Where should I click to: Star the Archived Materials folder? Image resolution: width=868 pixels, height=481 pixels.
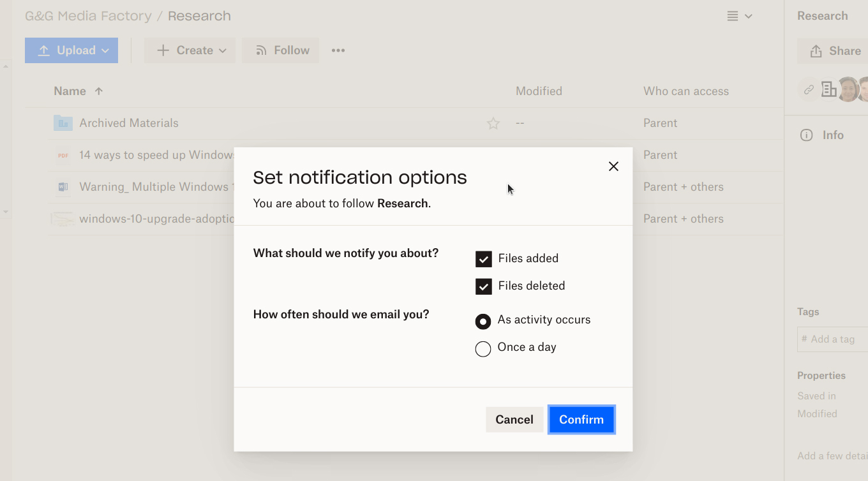[x=493, y=122]
